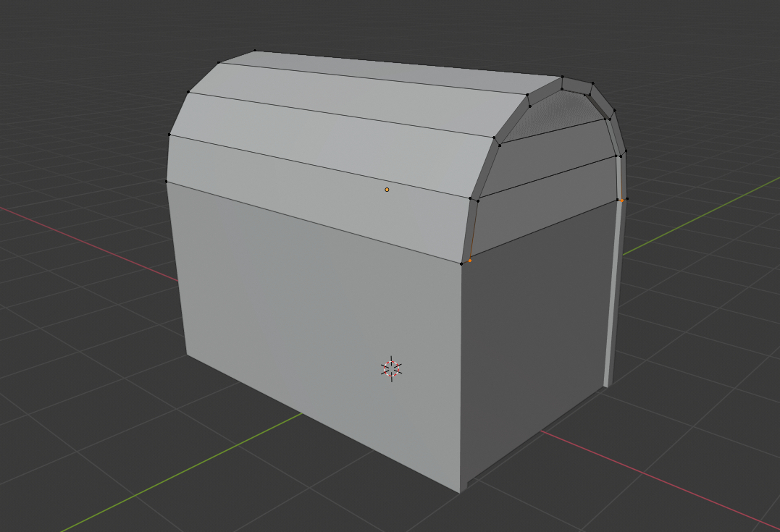
Task: Select the vertex at top ridge's right end
Action: 563,77
